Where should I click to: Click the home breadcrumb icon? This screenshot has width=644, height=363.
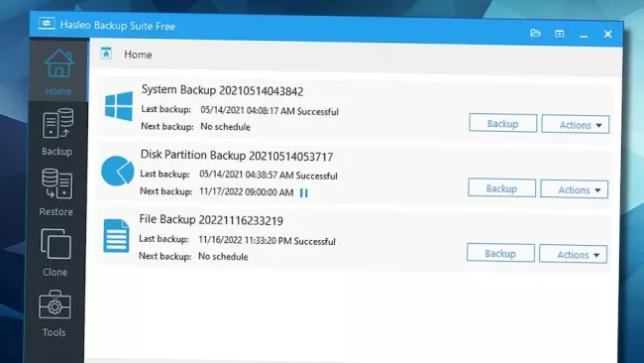pos(106,53)
